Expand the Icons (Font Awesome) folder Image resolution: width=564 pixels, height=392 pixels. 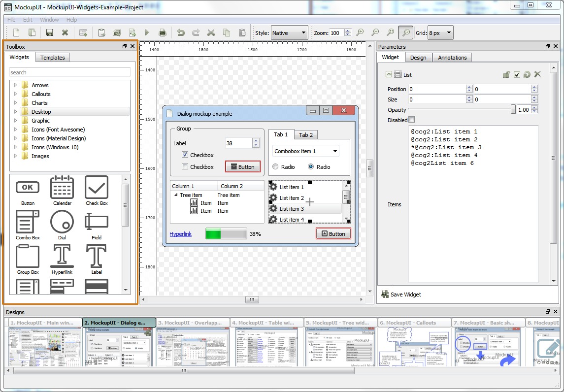[x=15, y=130]
